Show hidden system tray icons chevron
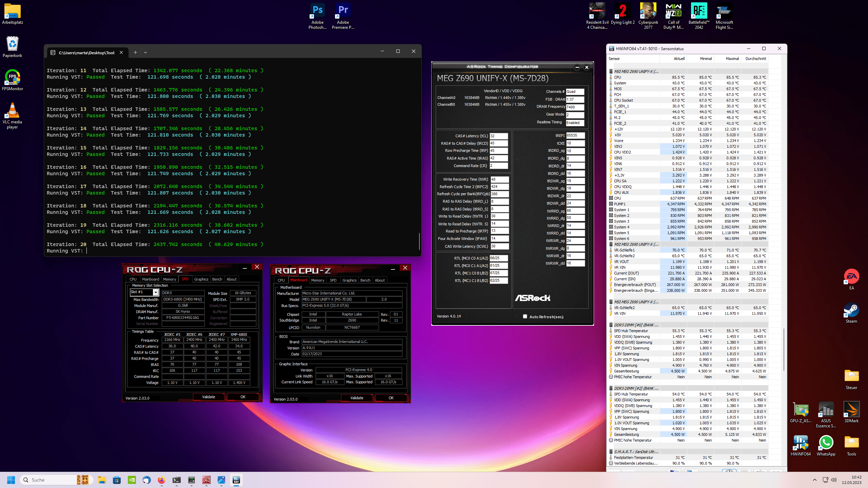The image size is (868, 488). [x=815, y=480]
